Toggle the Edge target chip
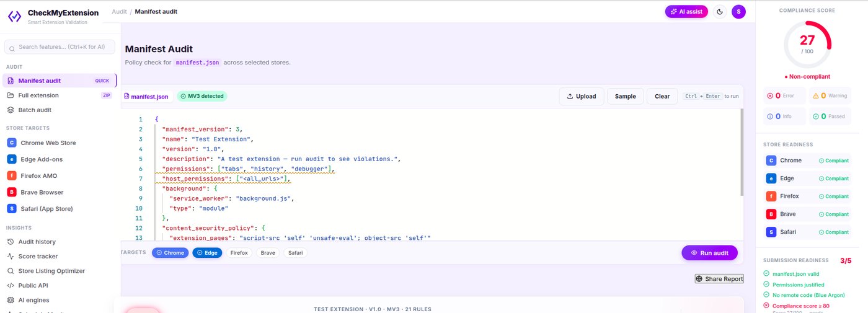868x313 pixels. coord(207,253)
